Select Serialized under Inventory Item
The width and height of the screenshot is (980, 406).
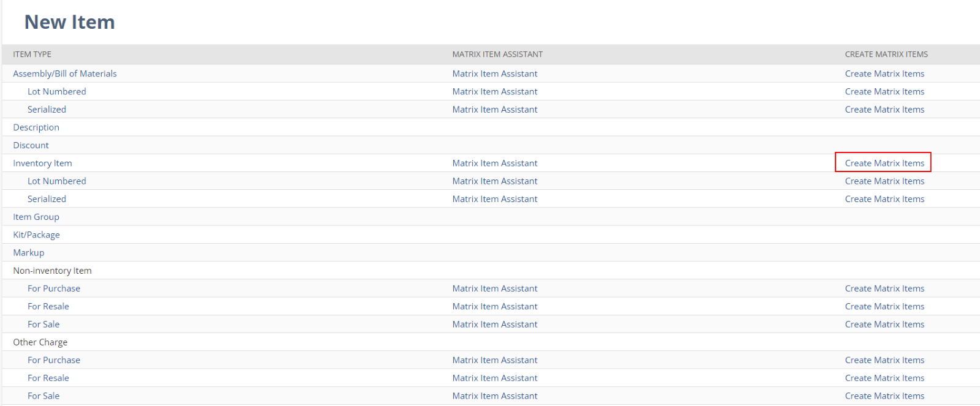pos(47,199)
